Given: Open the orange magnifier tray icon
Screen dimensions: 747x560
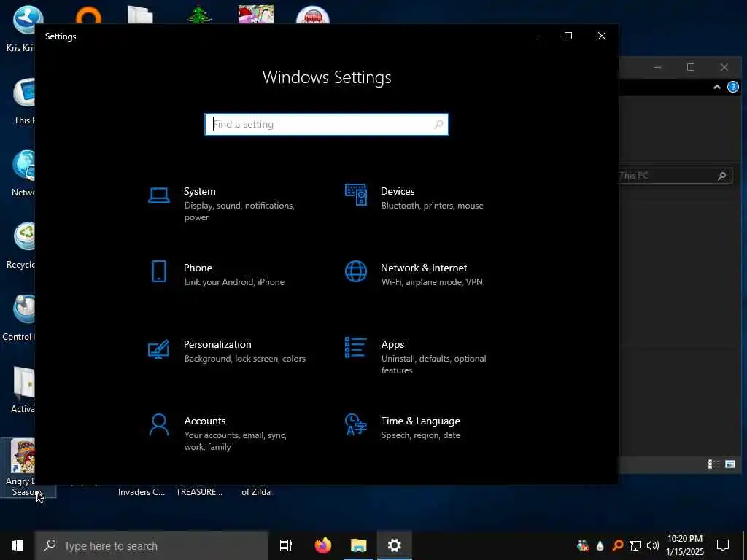Looking at the screenshot, I should (617, 545).
